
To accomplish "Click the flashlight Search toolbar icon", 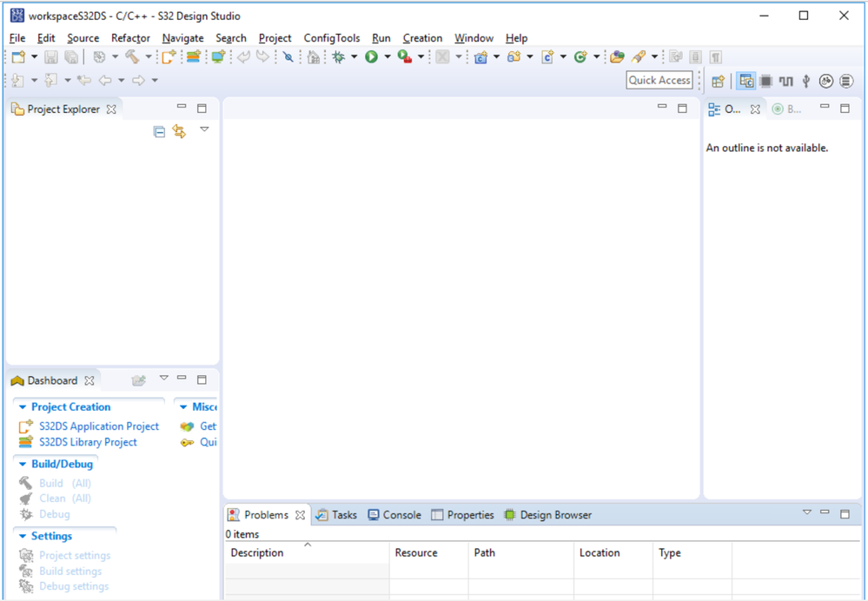I will coord(639,56).
